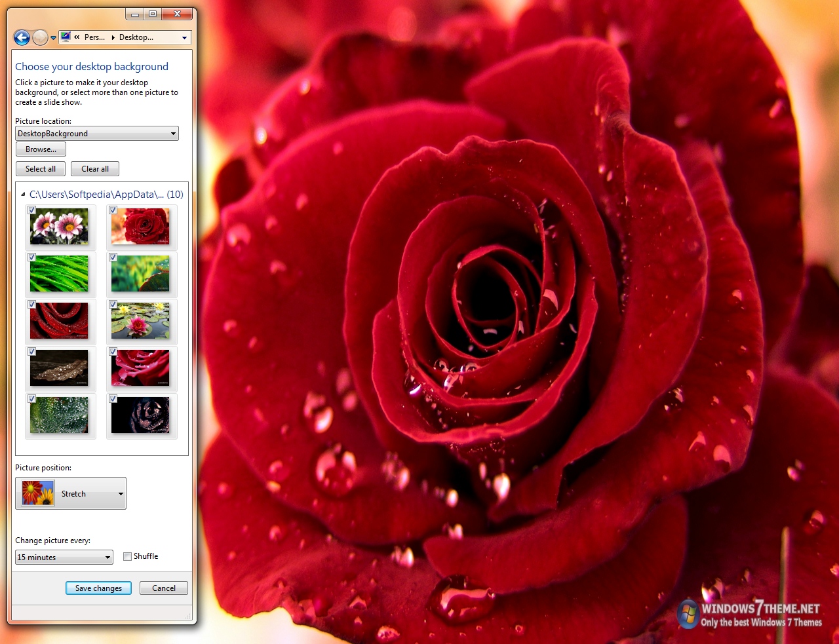This screenshot has width=839, height=644.
Task: Open the 15 minutes interval dropdown
Action: tap(64, 558)
